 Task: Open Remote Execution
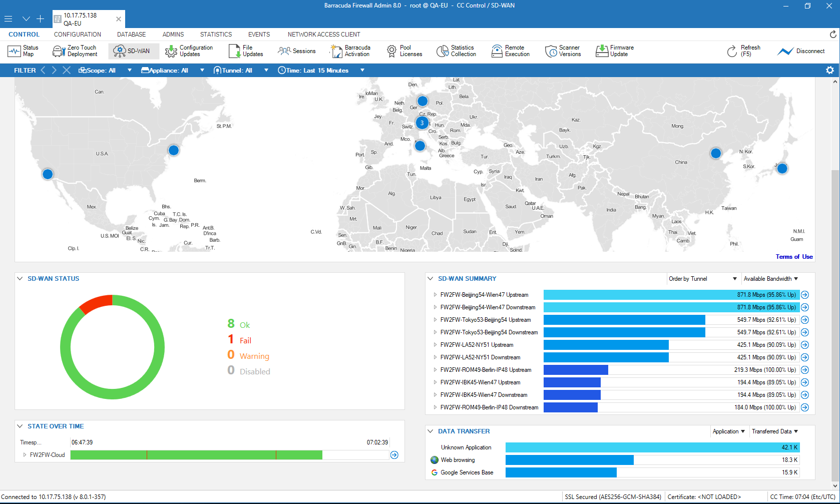pyautogui.click(x=511, y=51)
